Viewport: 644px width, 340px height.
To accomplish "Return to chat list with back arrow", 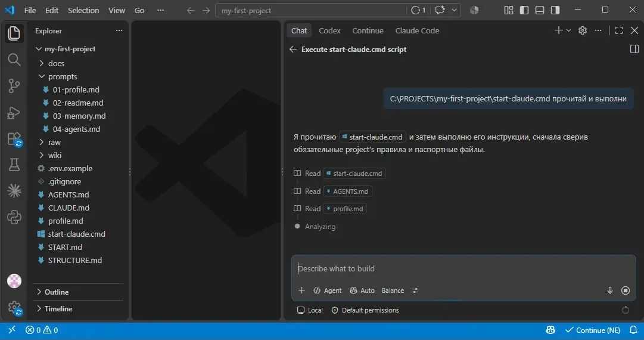I will pos(293,50).
